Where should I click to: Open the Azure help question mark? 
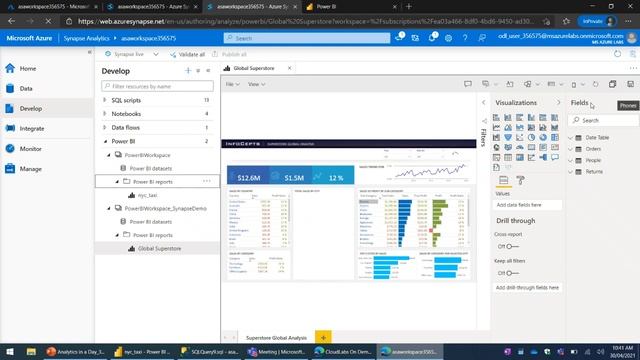coord(465,38)
